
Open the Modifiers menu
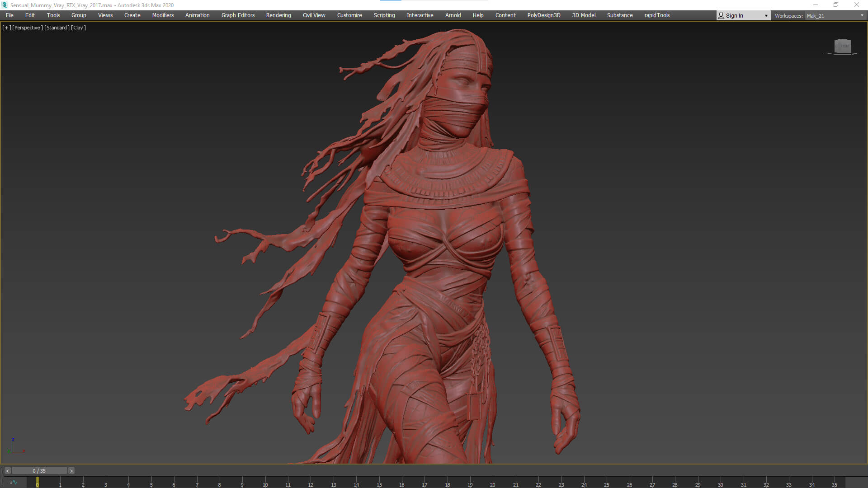[163, 15]
